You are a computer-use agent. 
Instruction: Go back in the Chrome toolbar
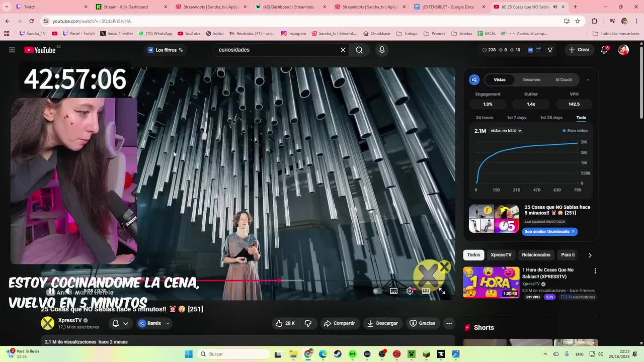point(7,21)
